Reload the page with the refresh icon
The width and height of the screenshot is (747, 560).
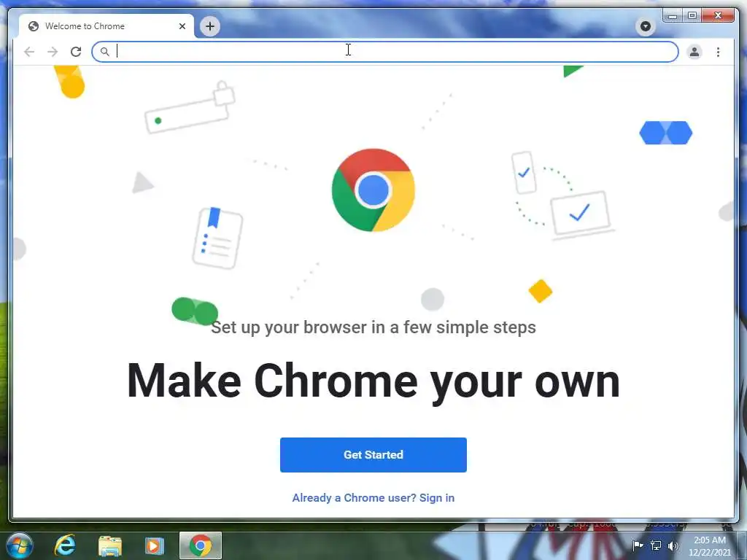pos(76,52)
